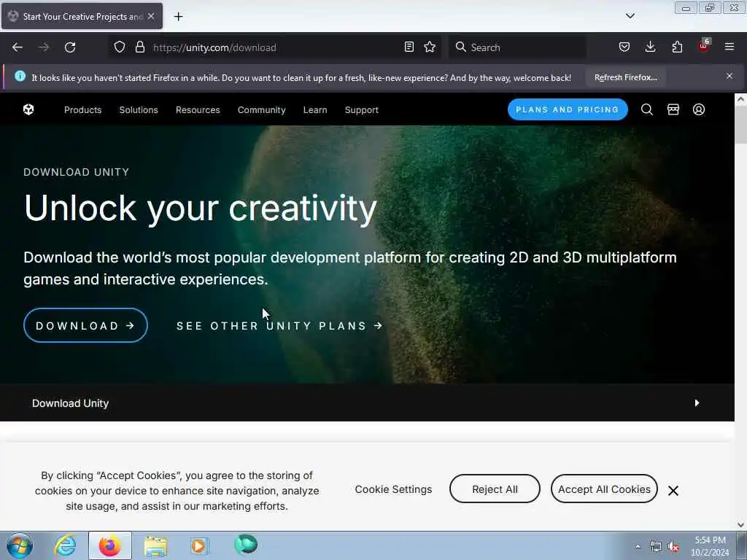This screenshot has width=747, height=560.
Task: Open Windows Media Player taskbar icon
Action: (199, 545)
